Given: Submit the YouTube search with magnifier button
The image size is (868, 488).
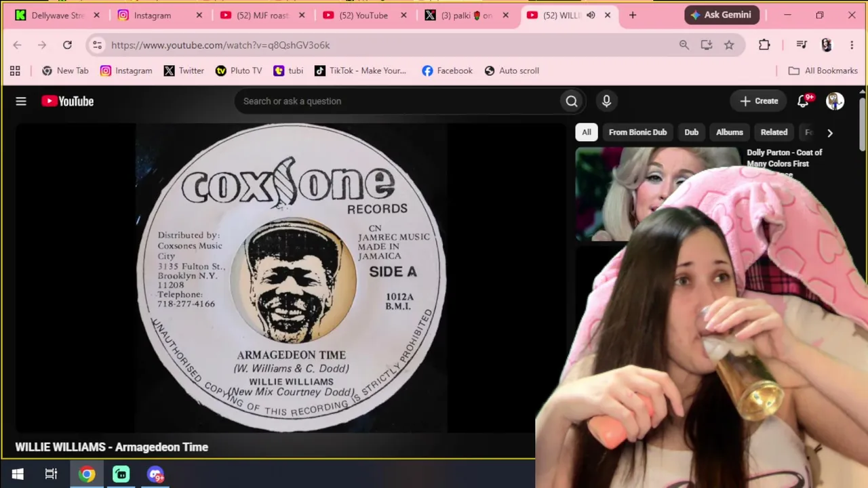Looking at the screenshot, I should [x=572, y=101].
